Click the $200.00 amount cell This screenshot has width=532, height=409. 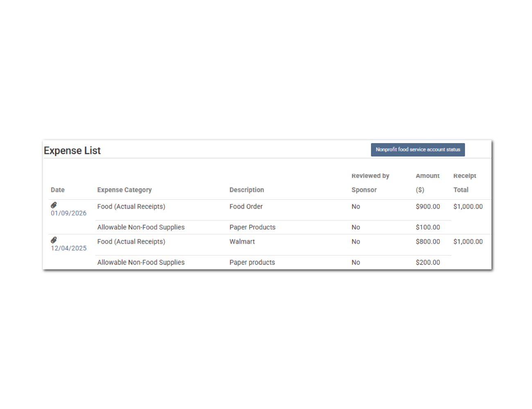[428, 263]
